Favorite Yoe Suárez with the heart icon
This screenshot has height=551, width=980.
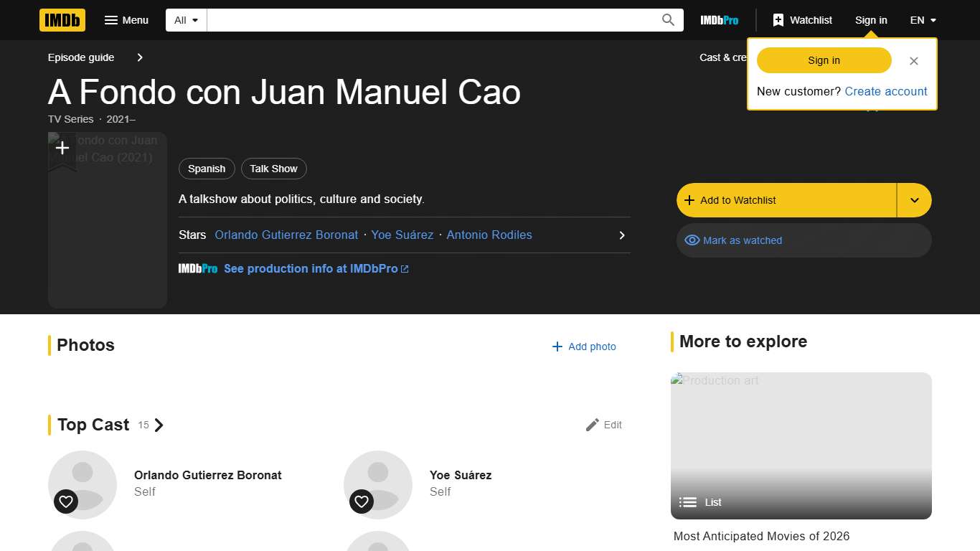361,501
